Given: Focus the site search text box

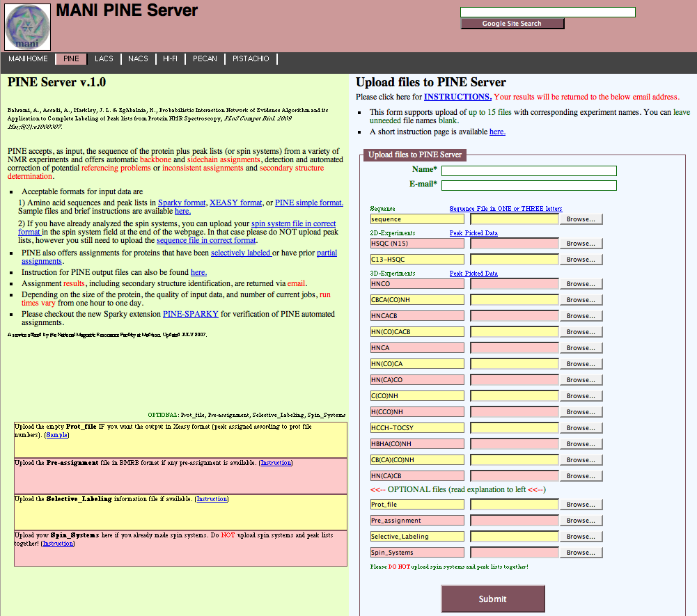Looking at the screenshot, I should [x=547, y=12].
